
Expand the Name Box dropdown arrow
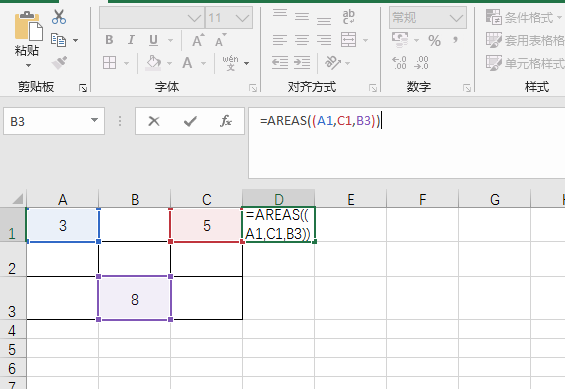point(94,120)
